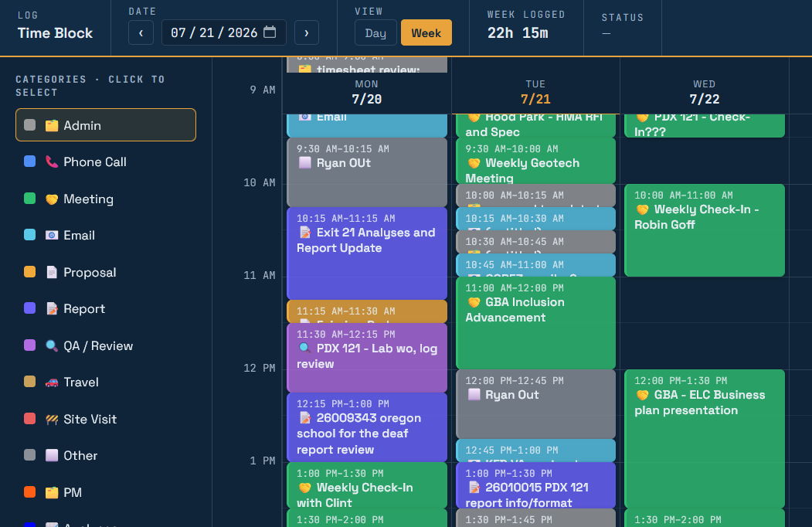Image resolution: width=812 pixels, height=527 pixels.
Task: Select the Email category
Action: point(106,235)
